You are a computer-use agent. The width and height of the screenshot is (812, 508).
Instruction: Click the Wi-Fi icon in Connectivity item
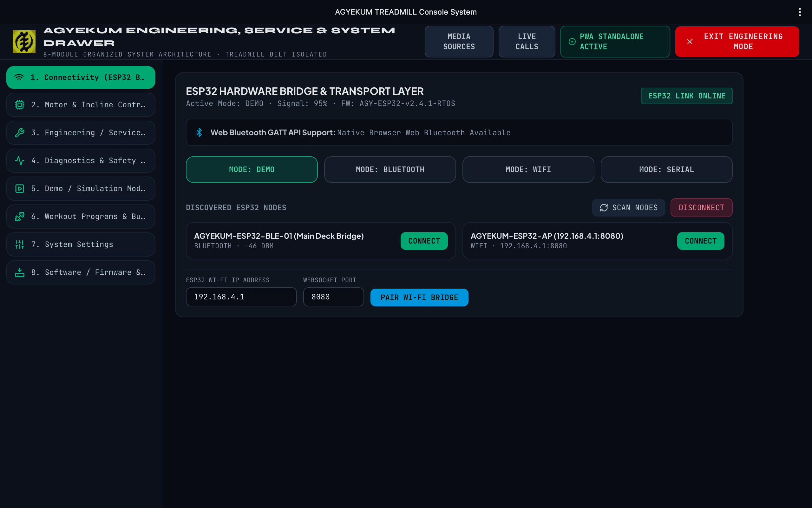(x=19, y=77)
